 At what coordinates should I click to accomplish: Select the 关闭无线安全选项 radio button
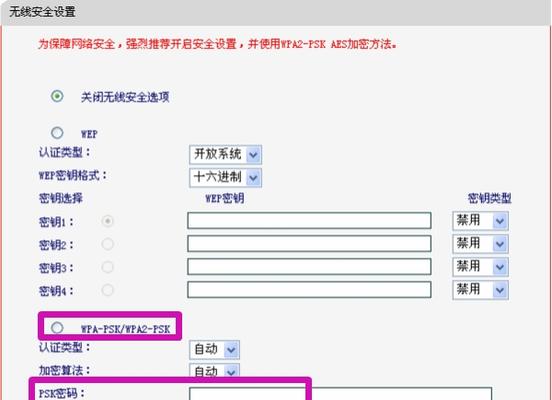tap(57, 96)
